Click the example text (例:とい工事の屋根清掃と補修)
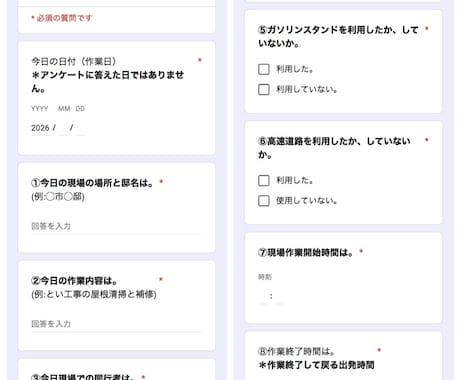Image resolution: width=460 pixels, height=380 pixels. point(94,294)
